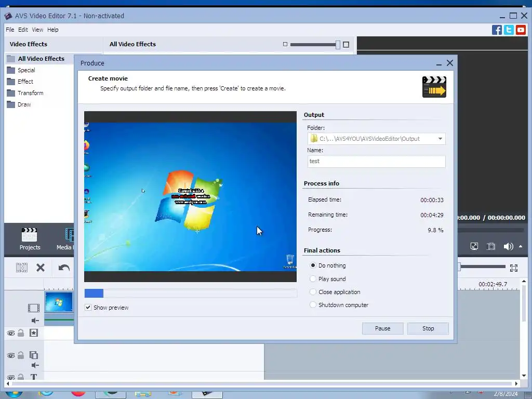Click timeline scrollbar right arrow
The image size is (532, 399).
coord(516,384)
